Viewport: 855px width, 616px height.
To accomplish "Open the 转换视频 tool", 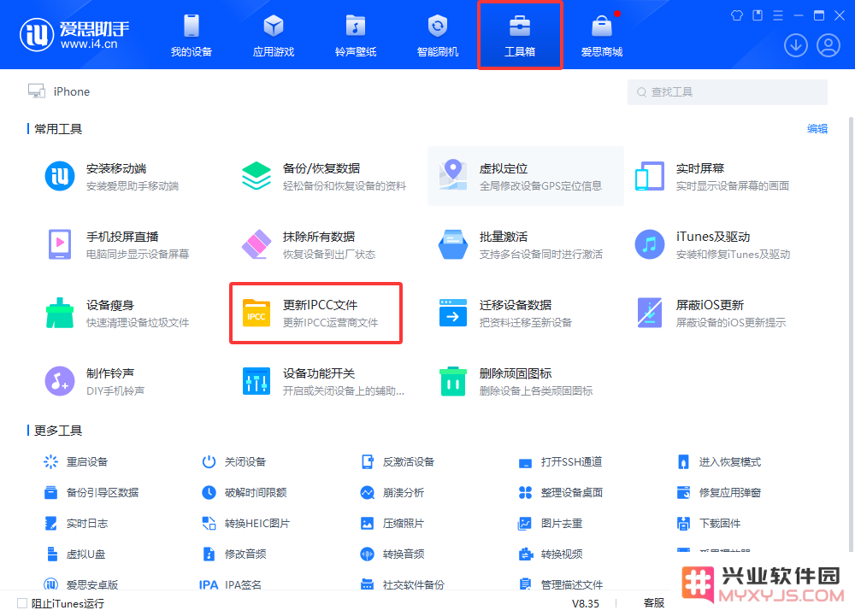I will [550, 554].
